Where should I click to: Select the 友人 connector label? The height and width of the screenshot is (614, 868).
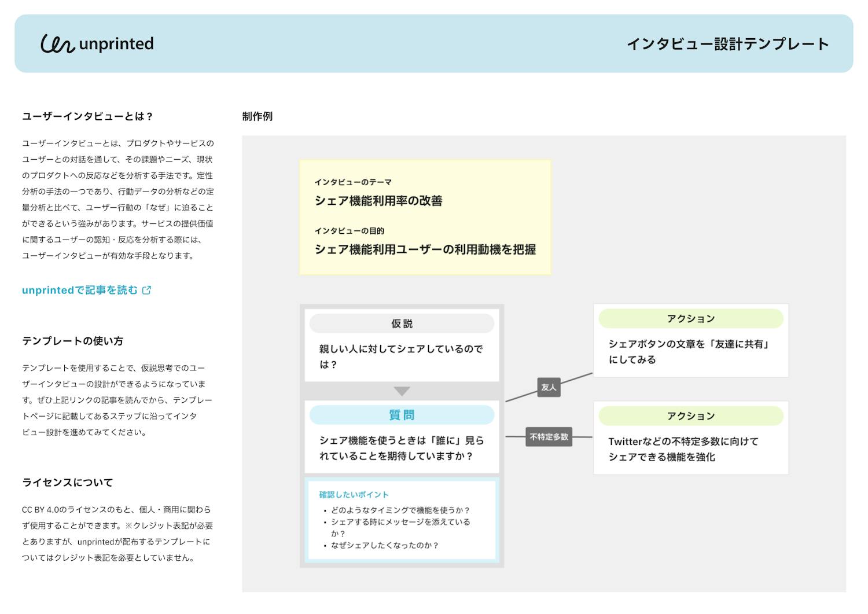[548, 387]
